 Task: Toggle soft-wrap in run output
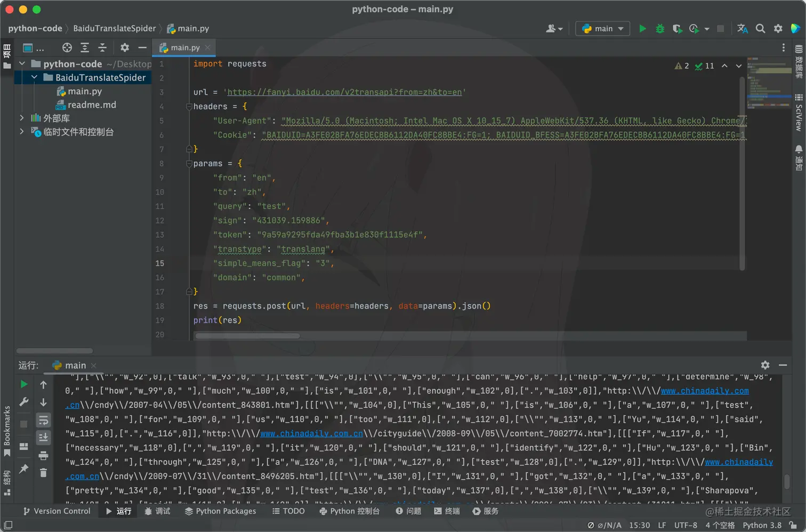43,420
